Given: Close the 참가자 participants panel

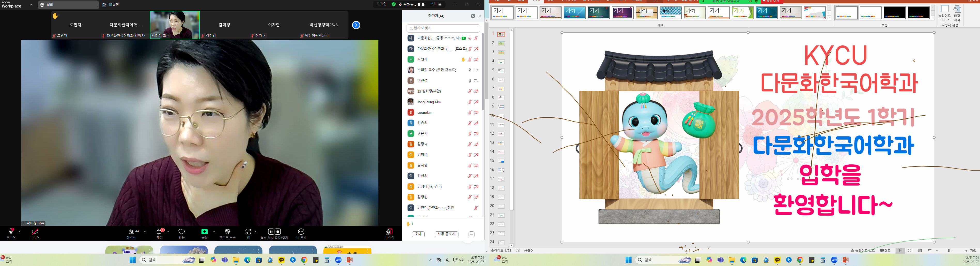Looking at the screenshot, I should click(x=480, y=16).
